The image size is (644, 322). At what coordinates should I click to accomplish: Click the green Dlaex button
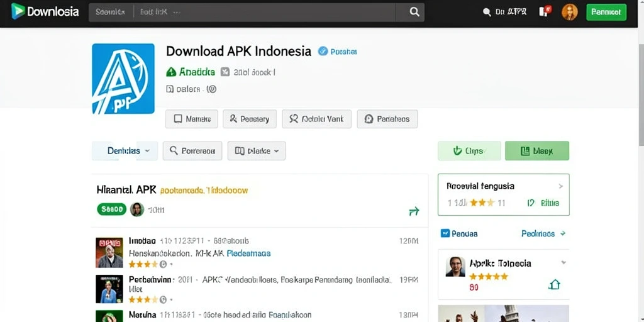click(x=537, y=151)
